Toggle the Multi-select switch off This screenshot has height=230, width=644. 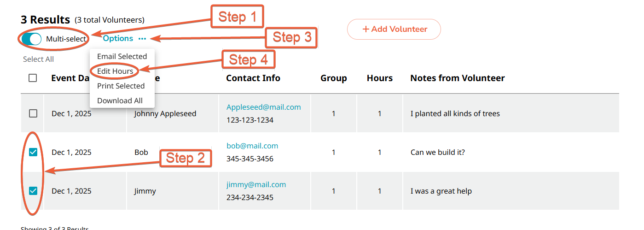click(31, 39)
